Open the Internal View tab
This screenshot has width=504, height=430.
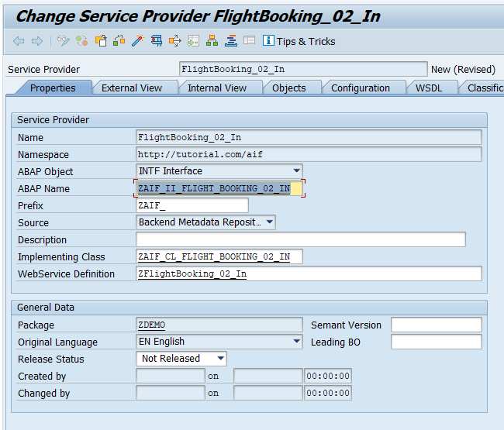(217, 88)
